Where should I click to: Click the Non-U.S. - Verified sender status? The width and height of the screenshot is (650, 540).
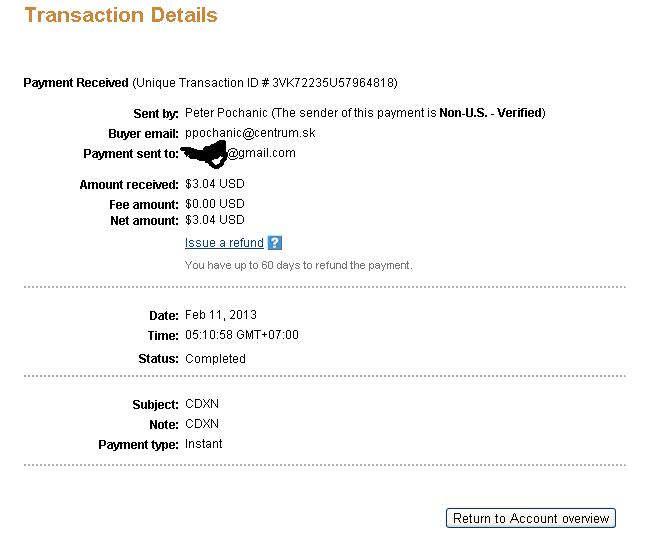pyautogui.click(x=491, y=113)
